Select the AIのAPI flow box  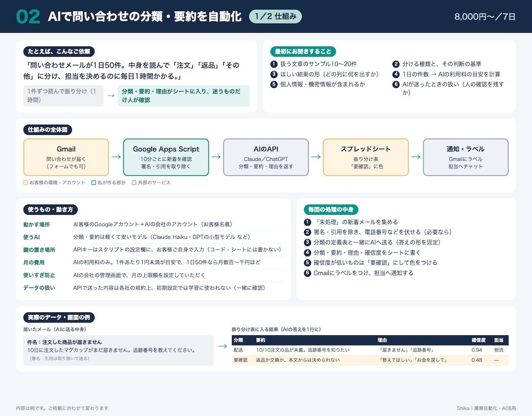point(266,157)
